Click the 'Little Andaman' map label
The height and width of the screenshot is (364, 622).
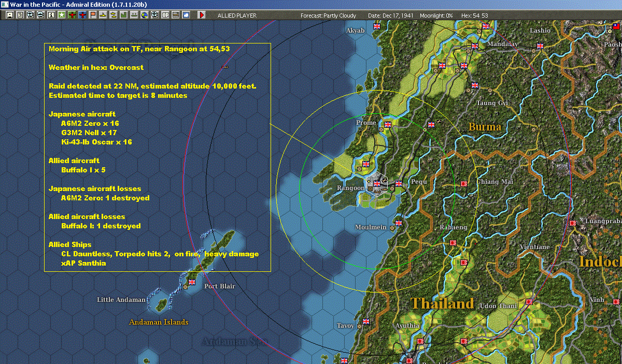[121, 300]
